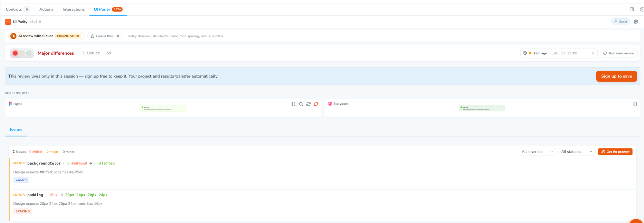Click the orange UI Parity logo icon
Image resolution: width=644 pixels, height=223 pixels.
click(x=8, y=22)
